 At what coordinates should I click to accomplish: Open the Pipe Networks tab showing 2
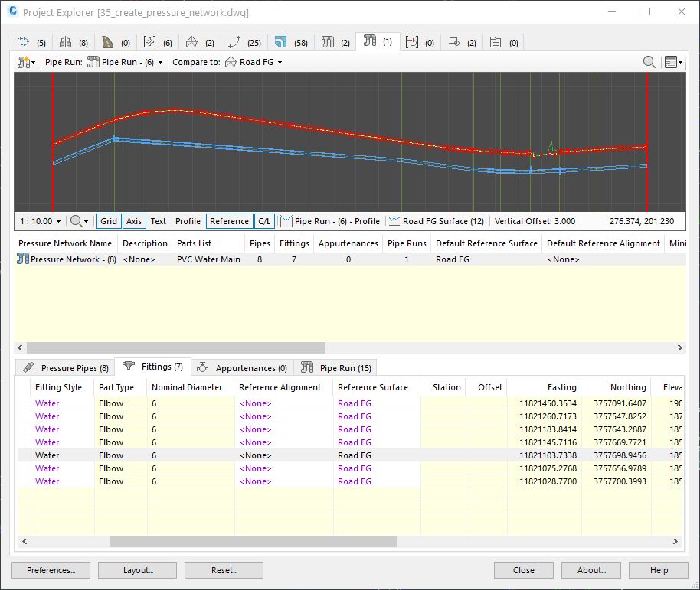(x=335, y=43)
